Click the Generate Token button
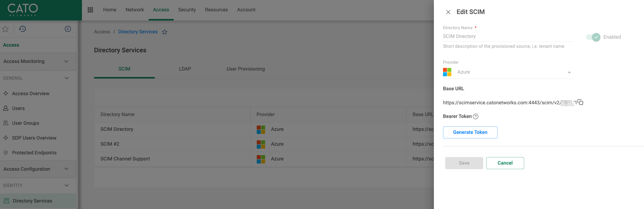Image resolution: width=644 pixels, height=209 pixels. pos(470,132)
